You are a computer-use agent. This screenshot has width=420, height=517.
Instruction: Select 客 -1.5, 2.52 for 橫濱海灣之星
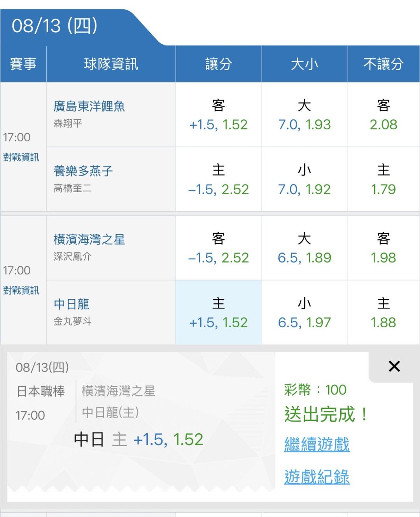click(219, 248)
